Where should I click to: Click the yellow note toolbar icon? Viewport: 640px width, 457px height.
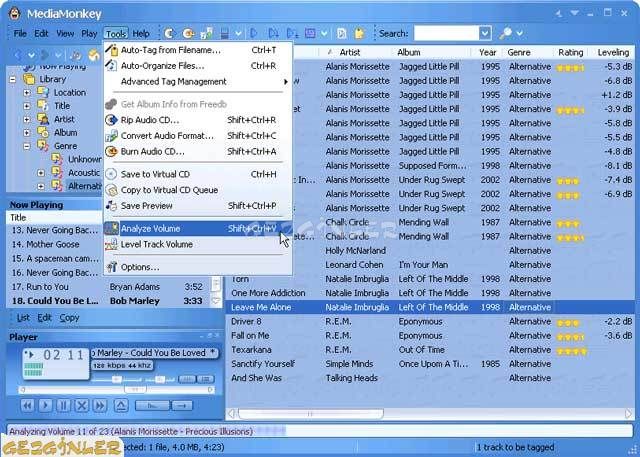point(359,33)
